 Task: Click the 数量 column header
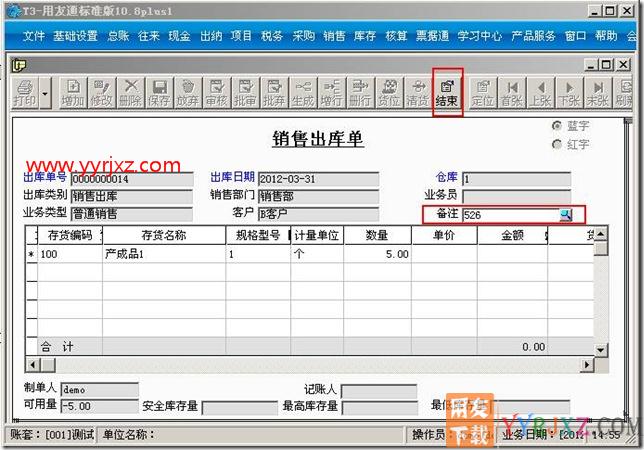(x=377, y=235)
